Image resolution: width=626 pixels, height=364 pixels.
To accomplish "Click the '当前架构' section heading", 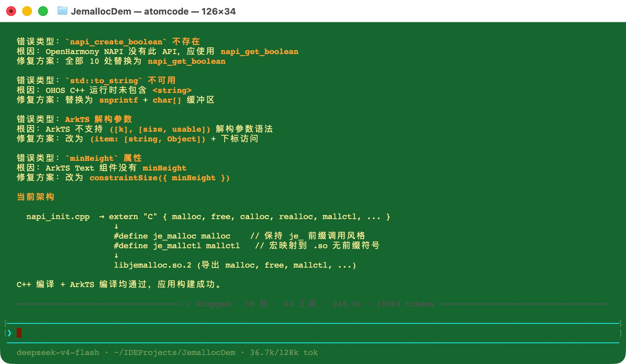I will pos(35,197).
